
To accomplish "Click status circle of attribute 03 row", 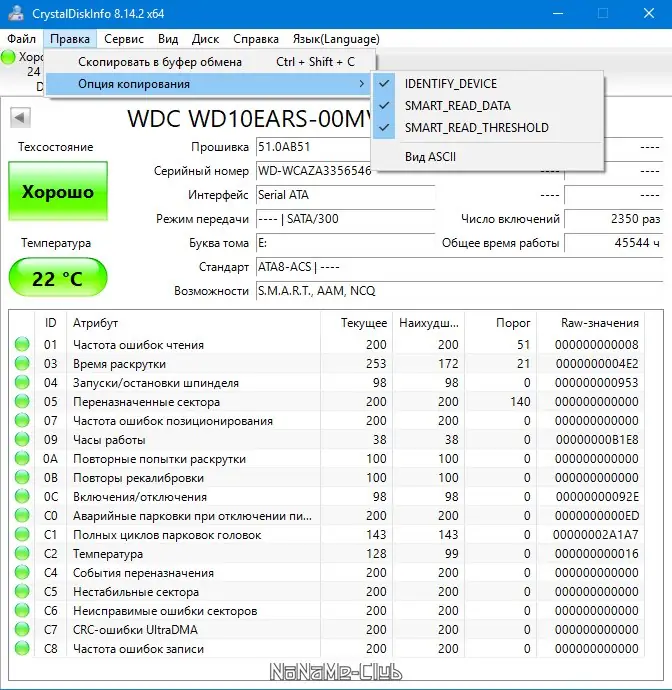I will [x=22, y=363].
